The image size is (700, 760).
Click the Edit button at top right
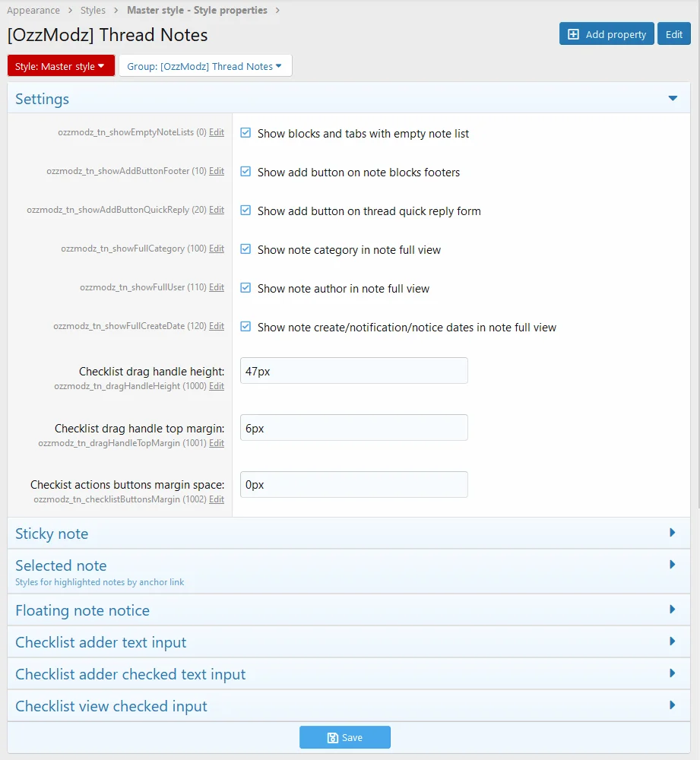[674, 34]
